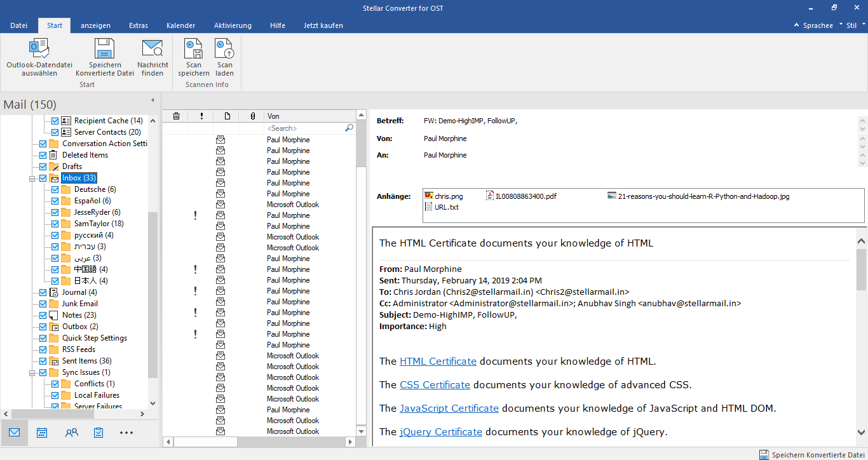Viewport: 868px width, 460px height.
Task: Open contacts view in bottom navigation
Action: pyautogui.click(x=71, y=433)
